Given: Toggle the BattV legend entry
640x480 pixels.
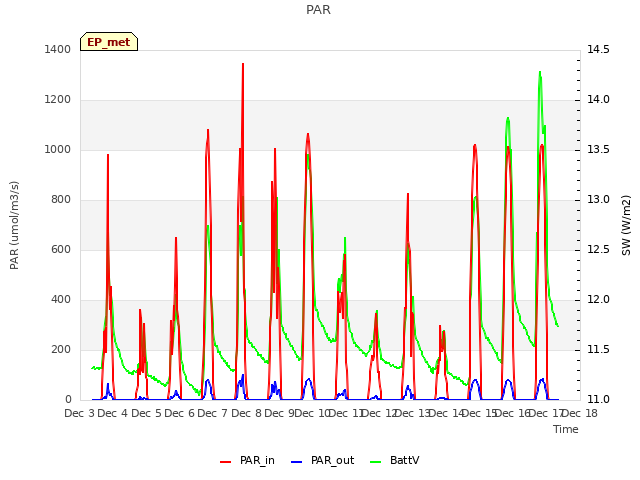Looking at the screenshot, I should tap(395, 460).
